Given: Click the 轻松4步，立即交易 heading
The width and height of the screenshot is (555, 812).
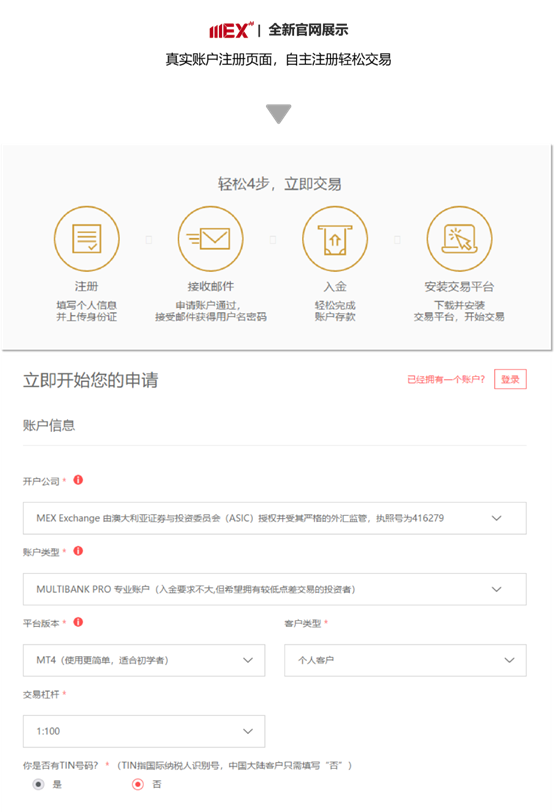Looking at the screenshot, I should pyautogui.click(x=280, y=184).
